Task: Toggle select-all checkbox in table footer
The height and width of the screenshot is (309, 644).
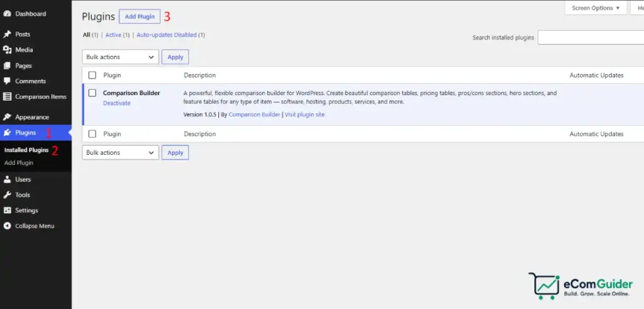Action: click(92, 134)
